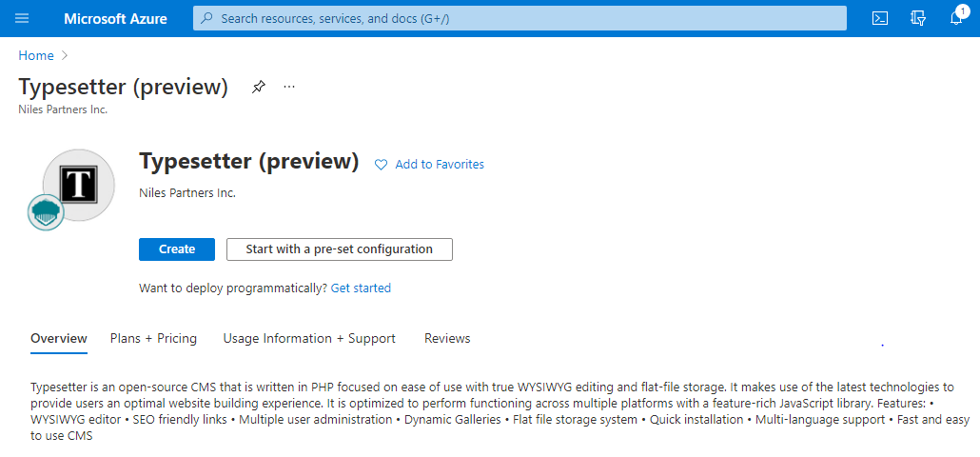Select the Overview tab

59,338
